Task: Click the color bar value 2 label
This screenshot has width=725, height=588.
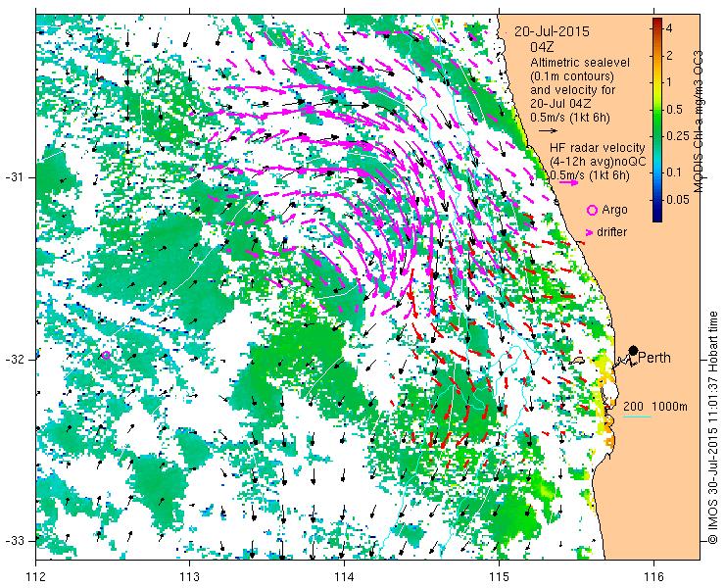Action: tap(668, 56)
